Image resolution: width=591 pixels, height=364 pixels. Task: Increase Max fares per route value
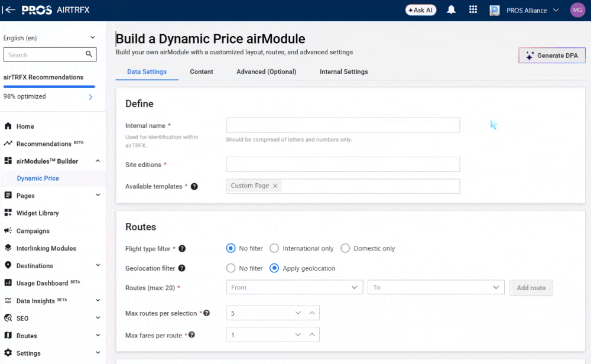point(312,334)
